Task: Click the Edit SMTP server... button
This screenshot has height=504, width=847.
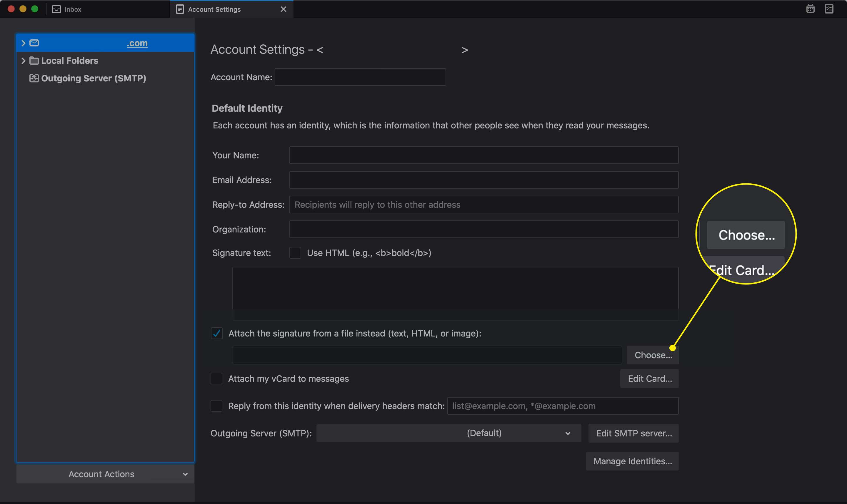Action: coord(633,433)
